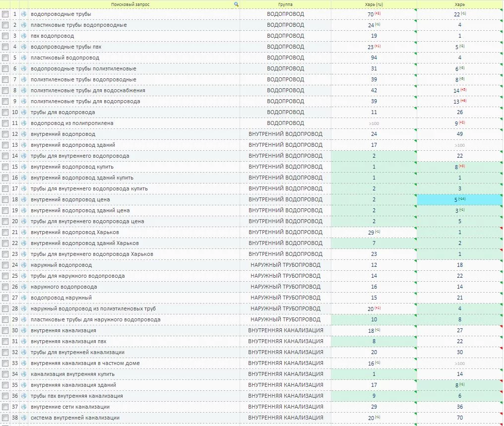Viewport: 504px width, 426px height.
Task: Check the box for row 27 водопровод наружный
Action: 5,298
